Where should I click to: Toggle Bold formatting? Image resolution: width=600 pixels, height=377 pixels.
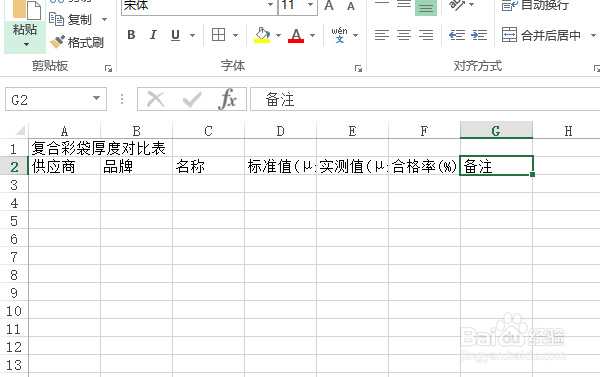pyautogui.click(x=131, y=35)
